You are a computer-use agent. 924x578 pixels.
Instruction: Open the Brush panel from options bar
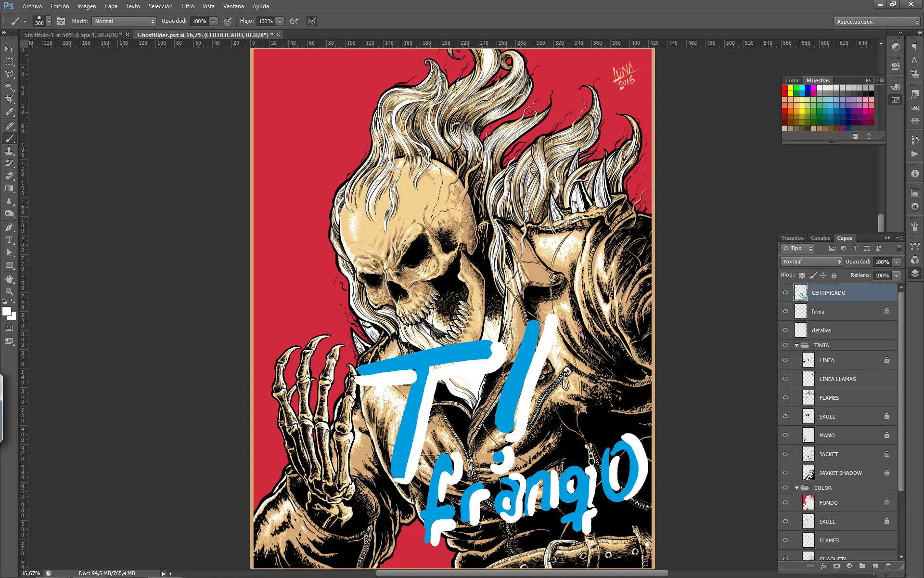pos(61,21)
